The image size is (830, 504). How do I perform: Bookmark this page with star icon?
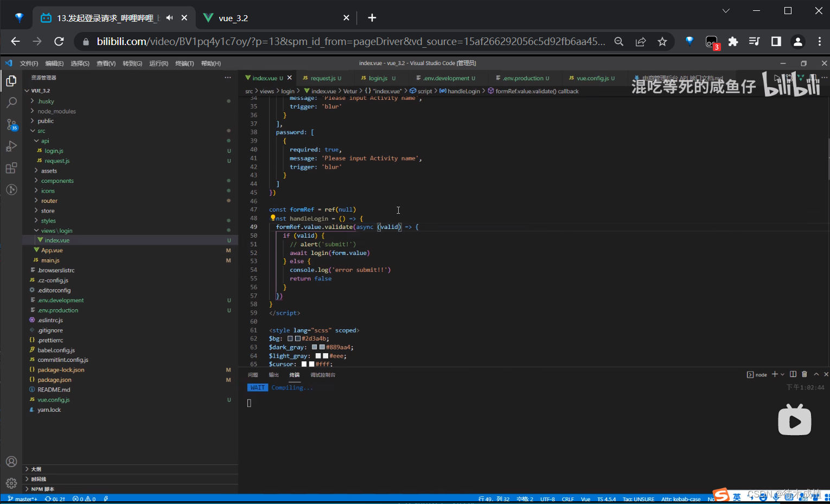click(662, 41)
